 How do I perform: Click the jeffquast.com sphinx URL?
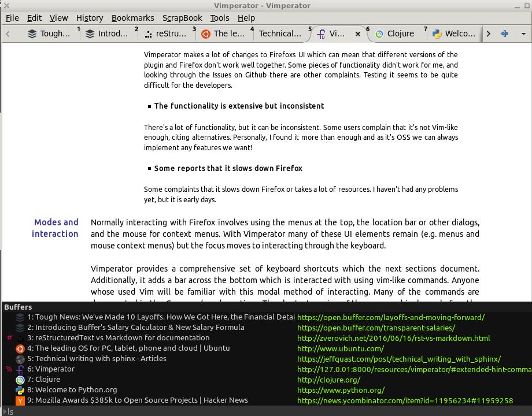pos(399,359)
